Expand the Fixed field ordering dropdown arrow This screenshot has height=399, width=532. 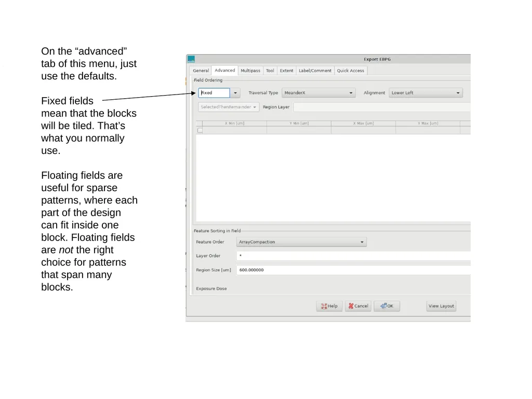point(235,92)
